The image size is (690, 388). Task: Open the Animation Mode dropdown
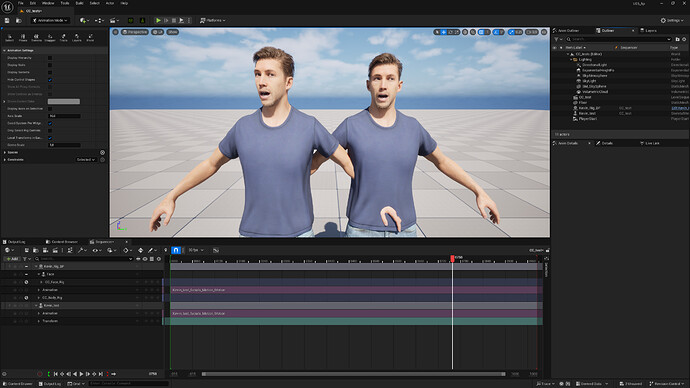click(51, 20)
